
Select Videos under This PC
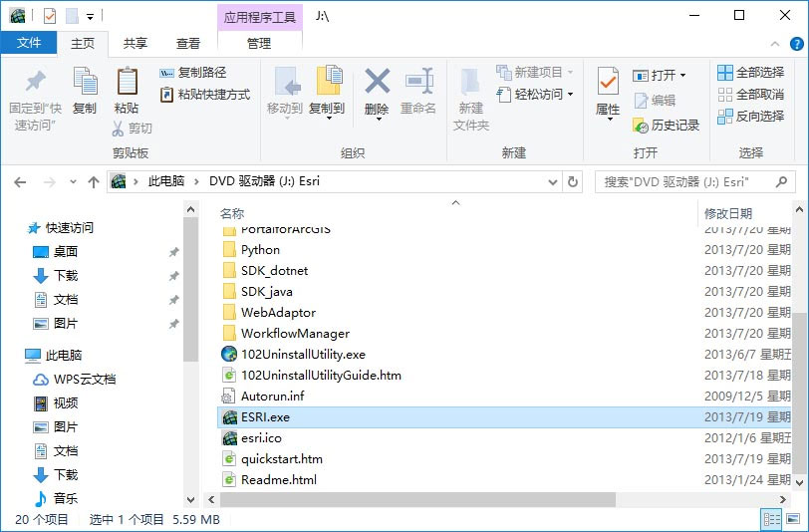coord(56,403)
